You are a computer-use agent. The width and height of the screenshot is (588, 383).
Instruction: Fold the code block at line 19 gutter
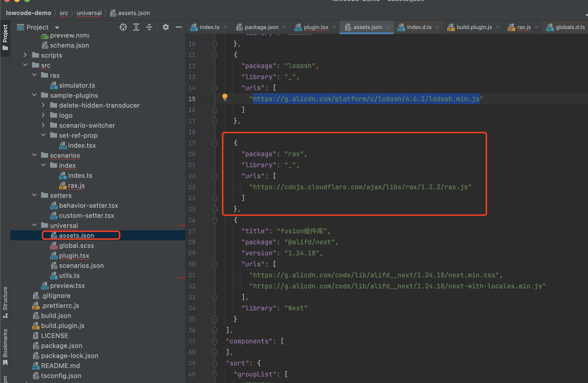pyautogui.click(x=214, y=143)
